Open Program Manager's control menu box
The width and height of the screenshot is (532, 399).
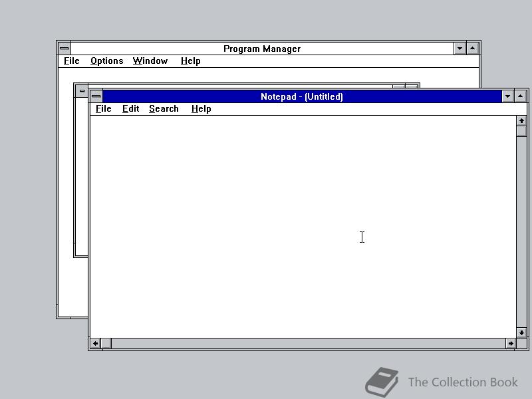(64, 49)
